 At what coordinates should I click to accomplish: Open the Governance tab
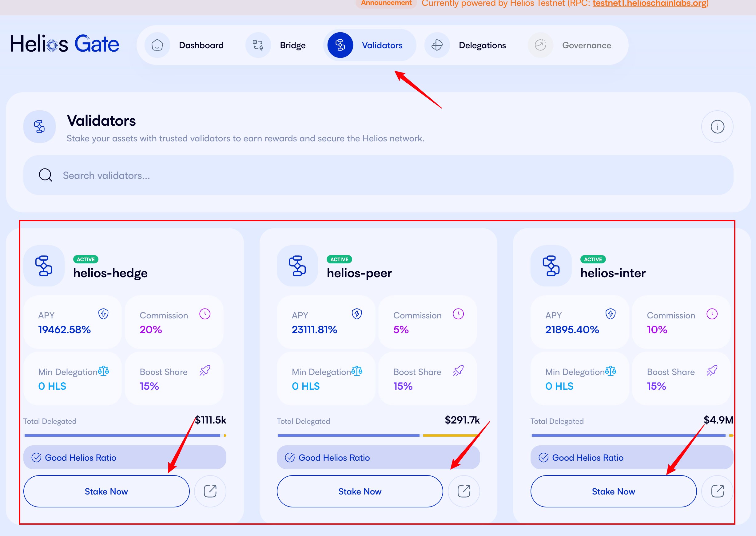pos(586,45)
